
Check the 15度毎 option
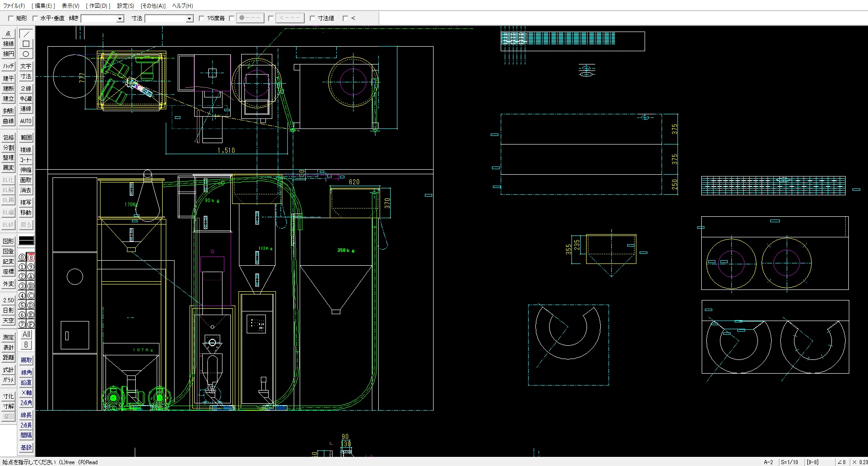[x=201, y=18]
